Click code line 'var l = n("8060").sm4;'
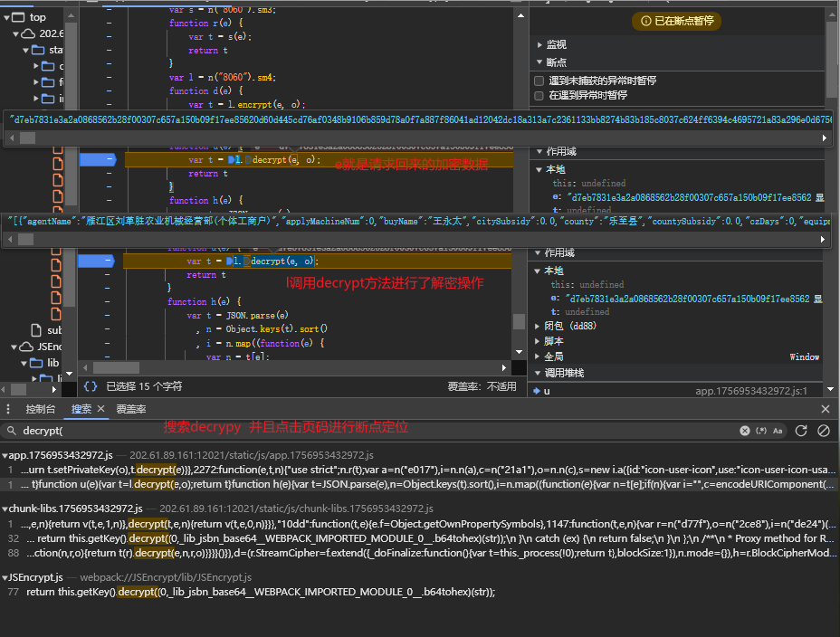 [223, 78]
